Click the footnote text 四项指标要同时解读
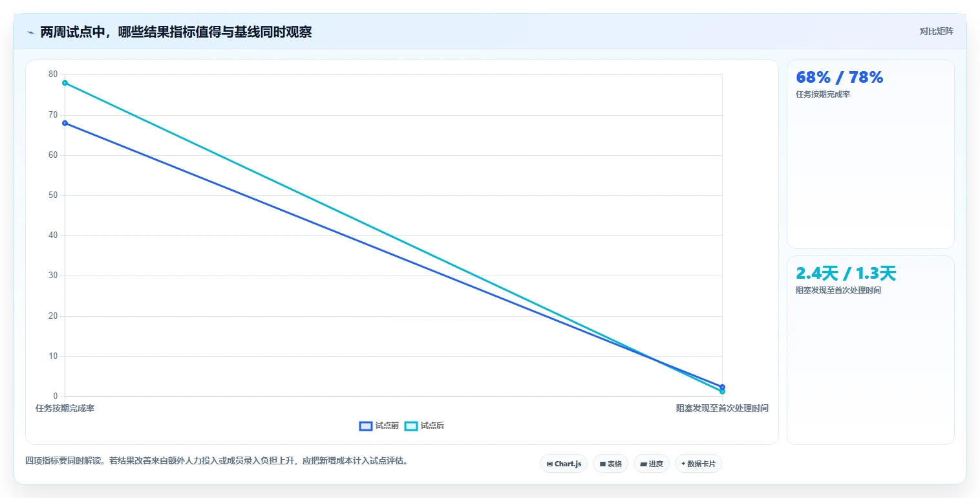The height and width of the screenshot is (498, 980). pyautogui.click(x=217, y=461)
